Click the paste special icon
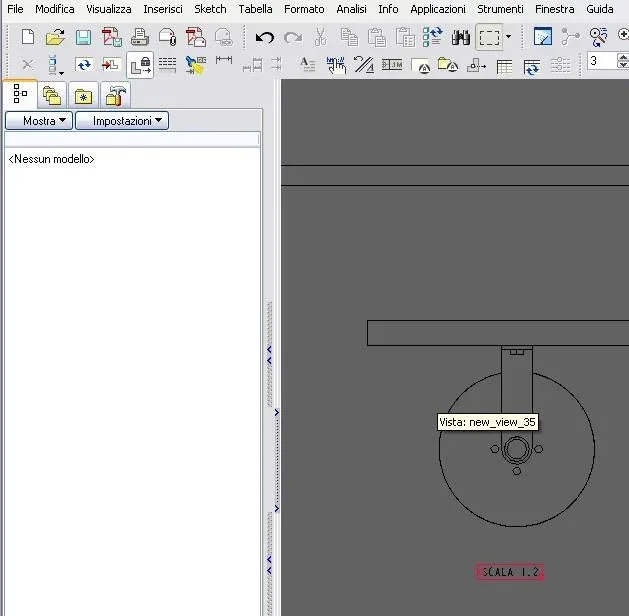The image size is (629, 616). coord(405,38)
